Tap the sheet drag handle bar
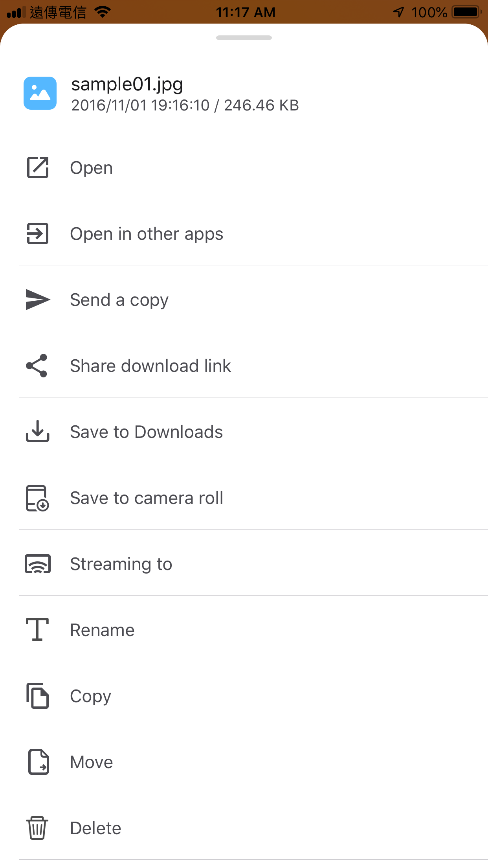Screen dimensions: 488x868 (244, 38)
